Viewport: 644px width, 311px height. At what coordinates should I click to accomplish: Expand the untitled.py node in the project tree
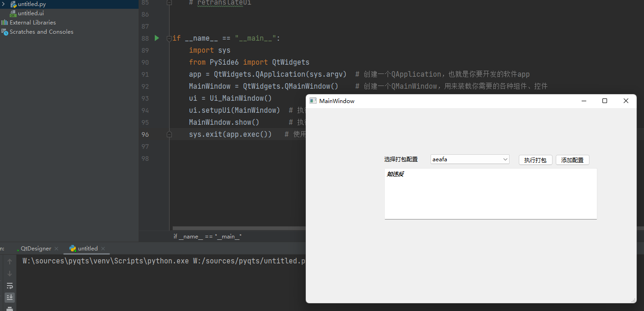tap(3, 4)
